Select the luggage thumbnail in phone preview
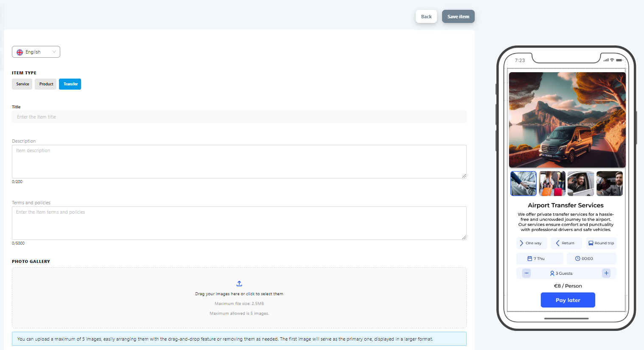 coord(552,183)
